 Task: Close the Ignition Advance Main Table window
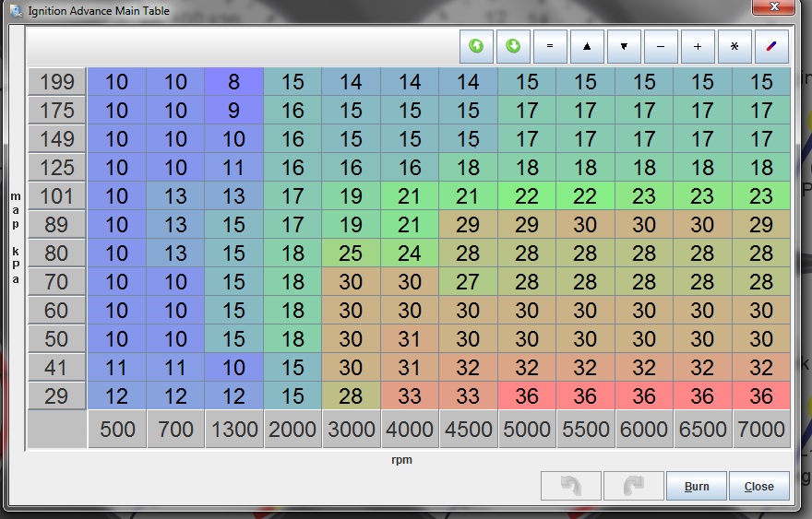[x=773, y=6]
